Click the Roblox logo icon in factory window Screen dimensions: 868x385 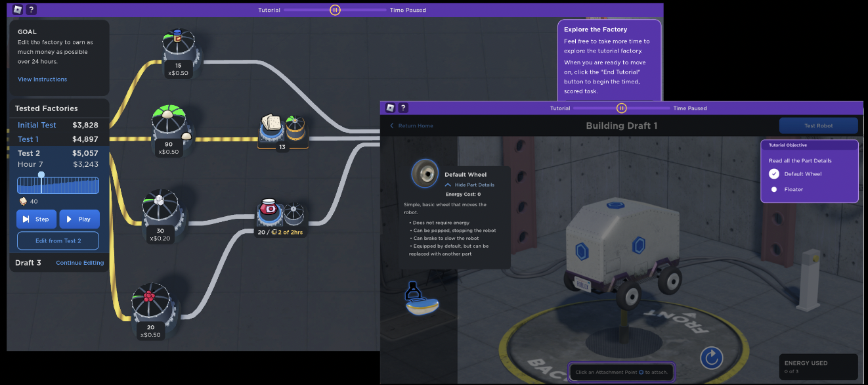tap(18, 10)
